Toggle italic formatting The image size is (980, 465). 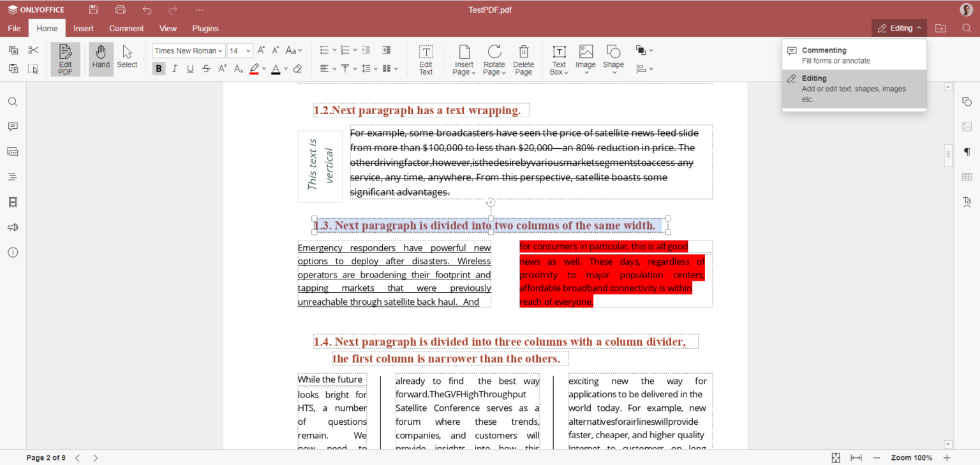[x=174, y=68]
